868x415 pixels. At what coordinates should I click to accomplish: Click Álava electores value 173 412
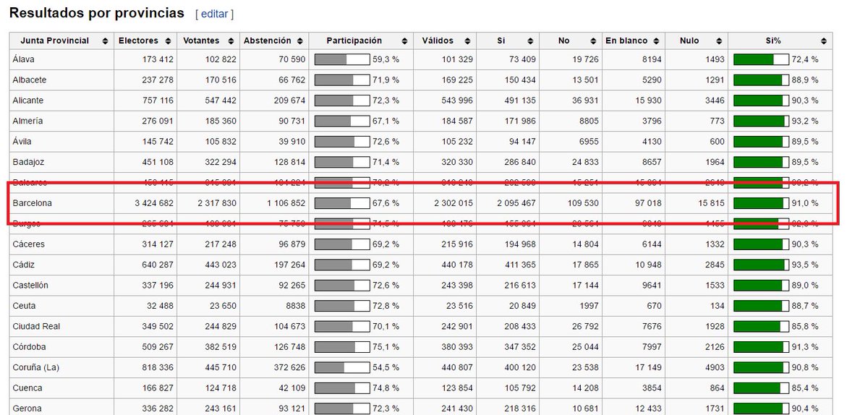point(156,59)
